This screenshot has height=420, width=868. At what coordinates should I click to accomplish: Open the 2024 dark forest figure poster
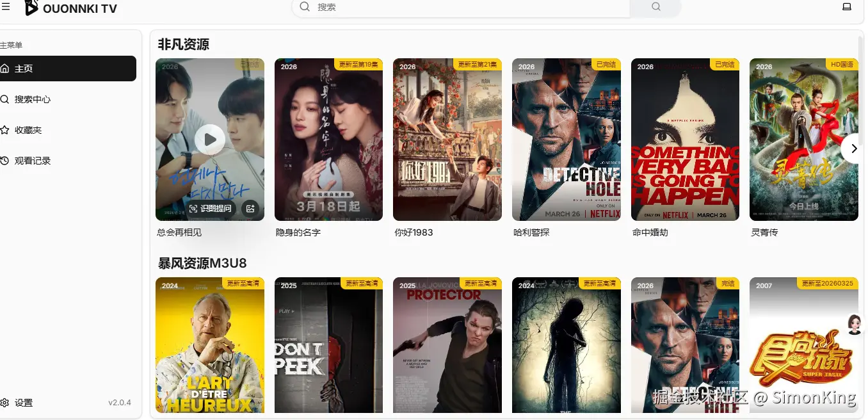[567, 345]
